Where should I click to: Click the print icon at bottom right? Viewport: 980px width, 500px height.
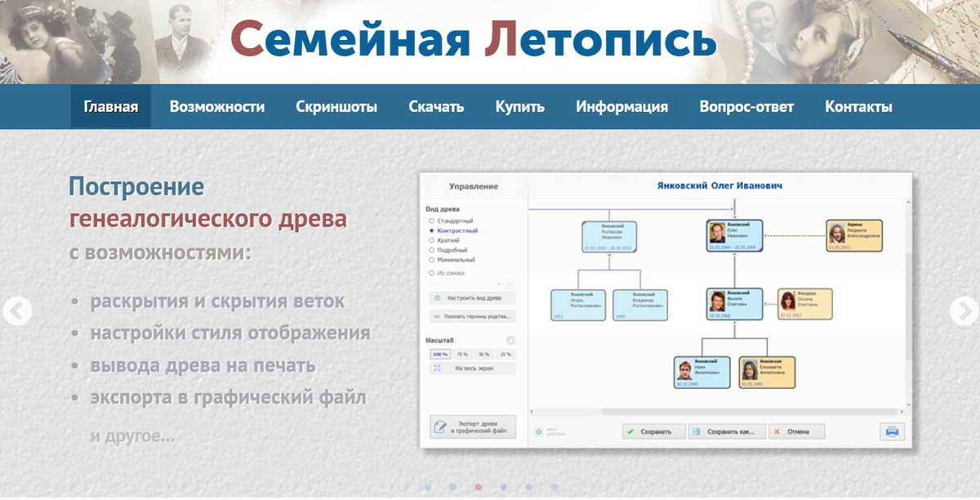point(891,431)
